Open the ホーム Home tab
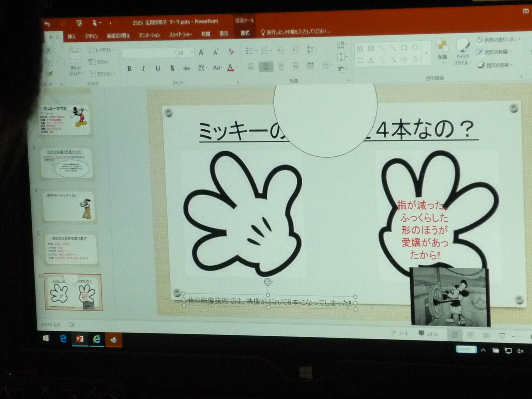 click(x=53, y=37)
